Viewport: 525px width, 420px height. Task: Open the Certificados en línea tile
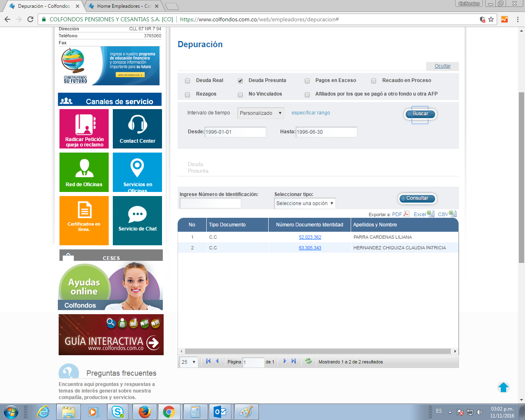84,220
